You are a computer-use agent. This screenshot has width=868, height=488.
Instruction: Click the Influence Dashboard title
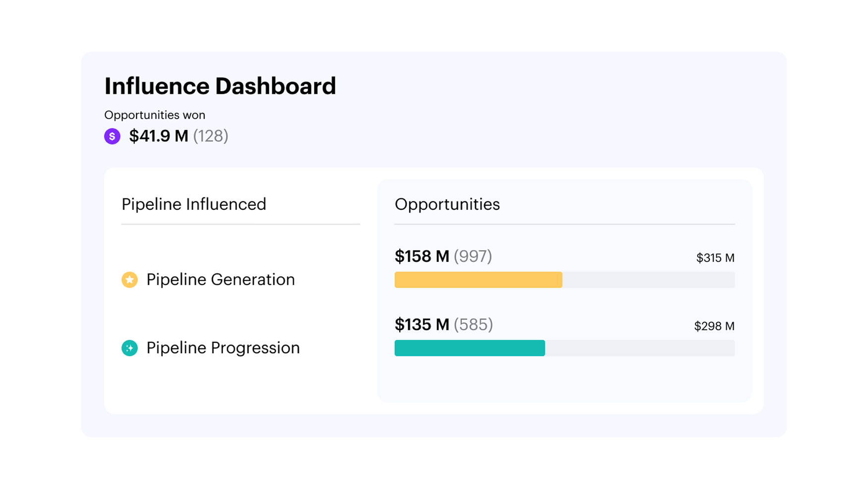(220, 86)
